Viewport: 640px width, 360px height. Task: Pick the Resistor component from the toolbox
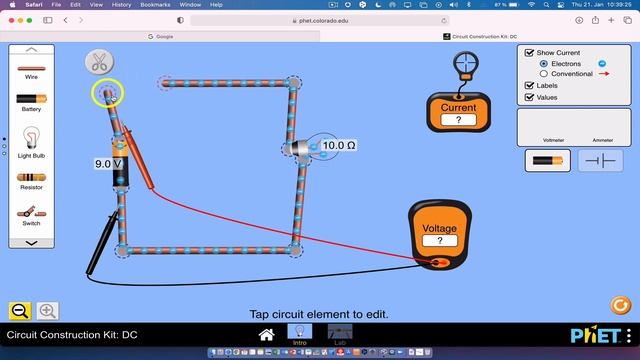pos(31,181)
